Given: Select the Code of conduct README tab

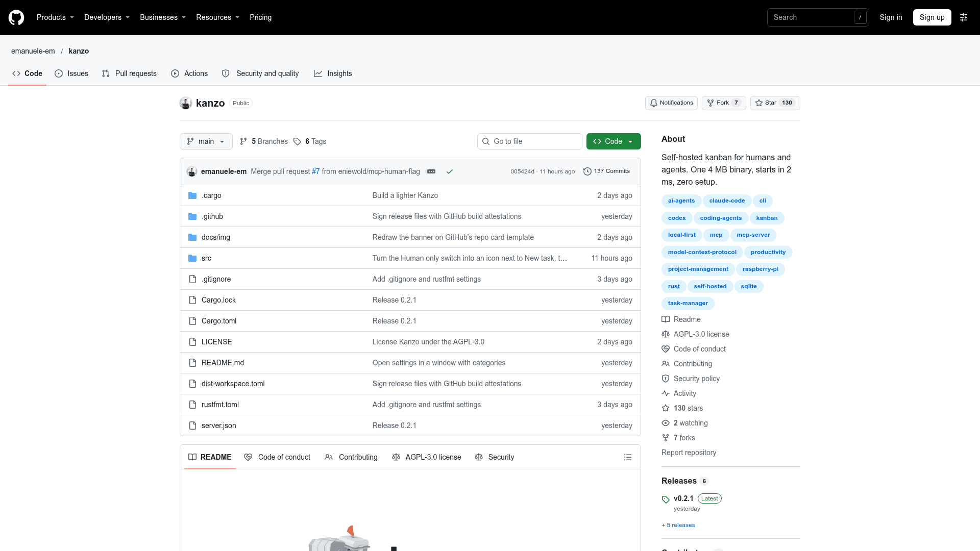Looking at the screenshot, I should click(x=277, y=457).
